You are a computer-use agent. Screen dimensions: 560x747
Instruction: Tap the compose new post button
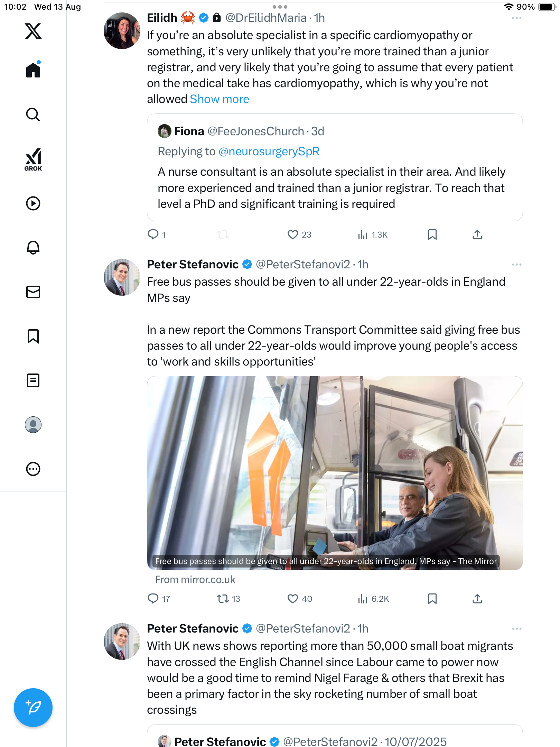[x=33, y=708]
